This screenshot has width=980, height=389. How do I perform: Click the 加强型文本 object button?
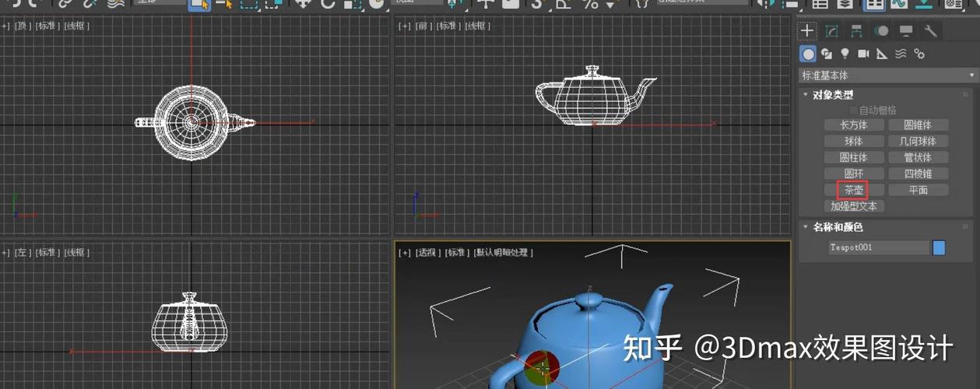click(854, 206)
